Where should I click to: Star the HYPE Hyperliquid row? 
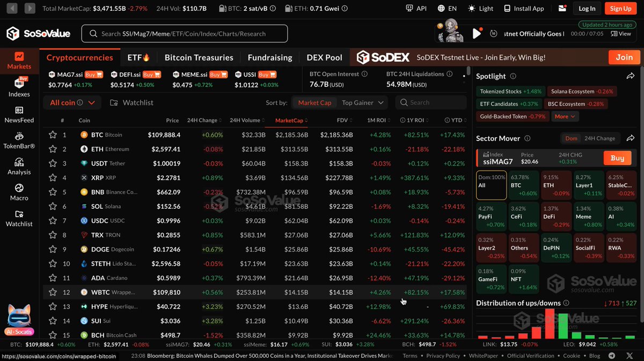[x=53, y=306]
